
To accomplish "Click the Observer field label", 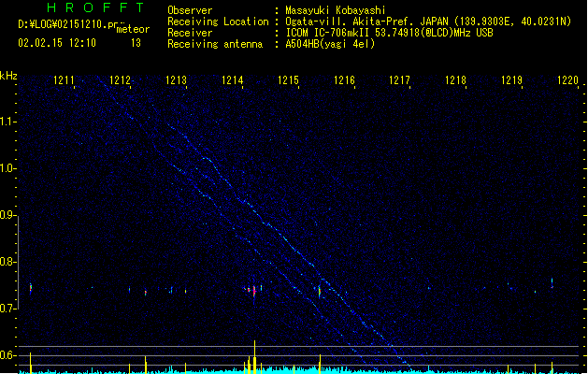I will 190,10.
